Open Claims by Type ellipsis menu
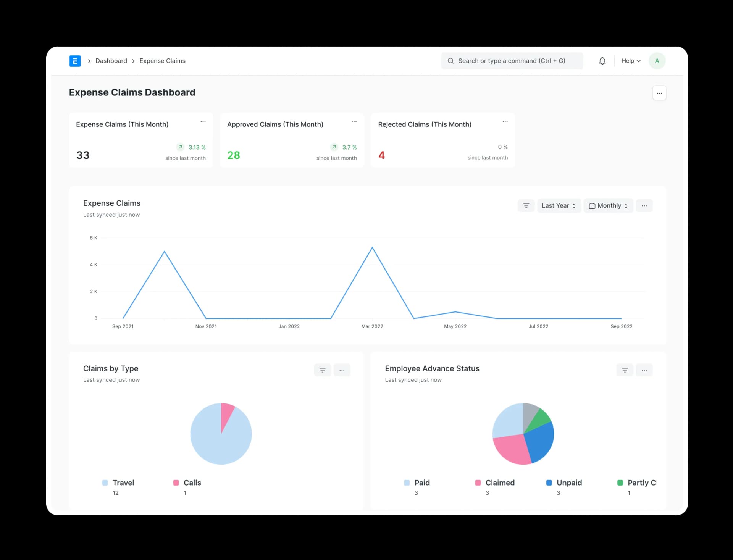Image resolution: width=733 pixels, height=560 pixels. tap(342, 370)
